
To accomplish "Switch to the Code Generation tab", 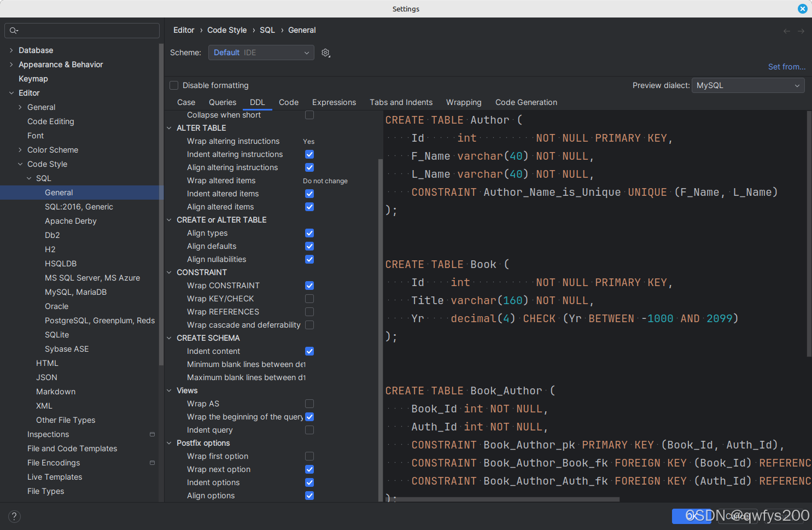I will click(x=526, y=102).
